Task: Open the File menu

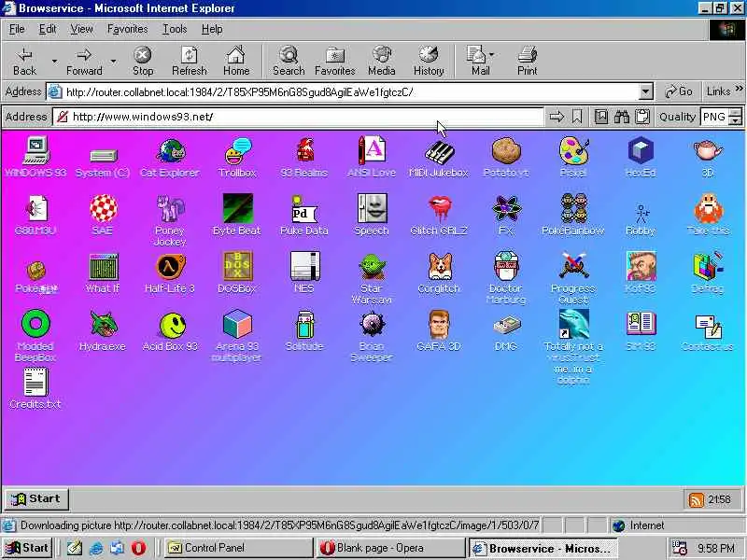Action: pyautogui.click(x=17, y=29)
